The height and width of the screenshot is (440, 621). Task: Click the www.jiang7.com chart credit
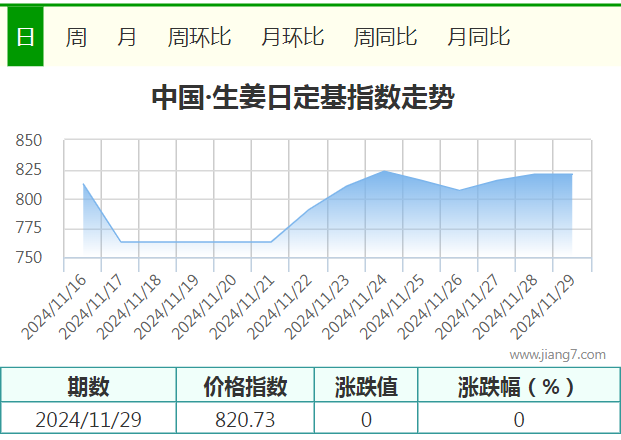point(558,354)
